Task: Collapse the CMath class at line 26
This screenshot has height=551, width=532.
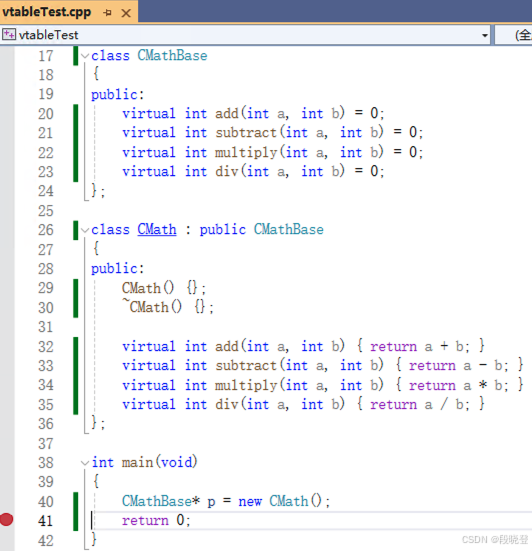Action: click(85, 230)
